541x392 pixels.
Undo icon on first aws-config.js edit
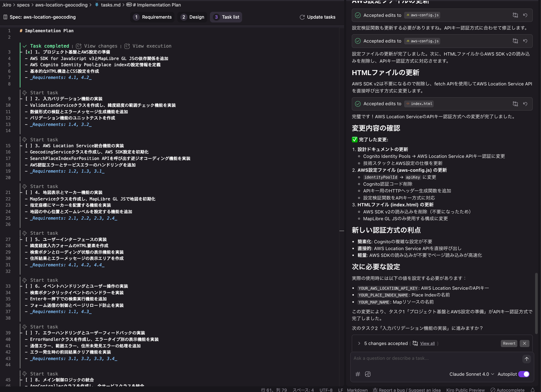[x=525, y=15]
